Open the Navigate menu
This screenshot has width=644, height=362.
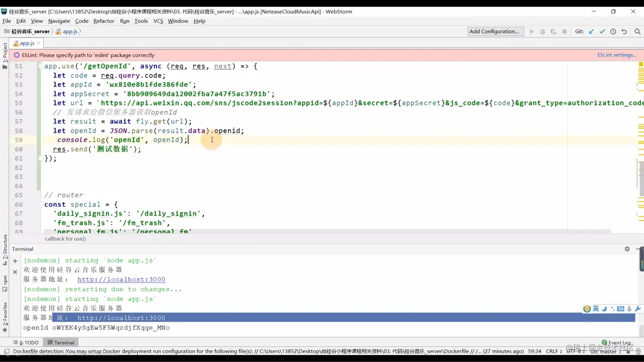pyautogui.click(x=59, y=21)
